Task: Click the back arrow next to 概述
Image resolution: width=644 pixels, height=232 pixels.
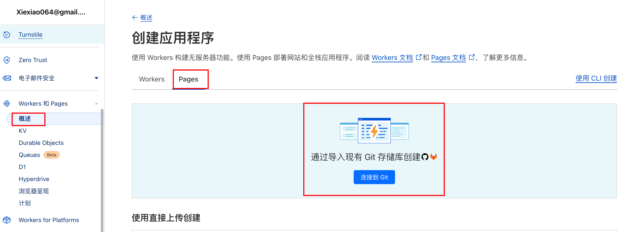Action: point(135,17)
